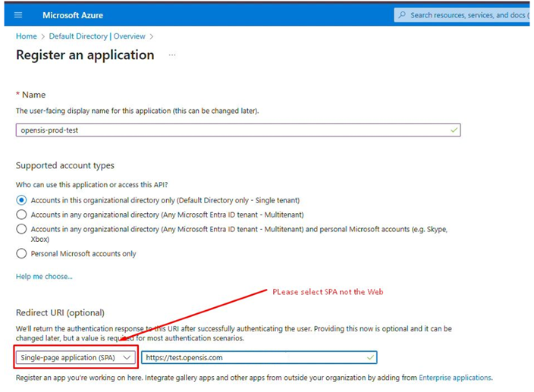
Task: Click the green checkmark in the Name field
Action: point(454,130)
